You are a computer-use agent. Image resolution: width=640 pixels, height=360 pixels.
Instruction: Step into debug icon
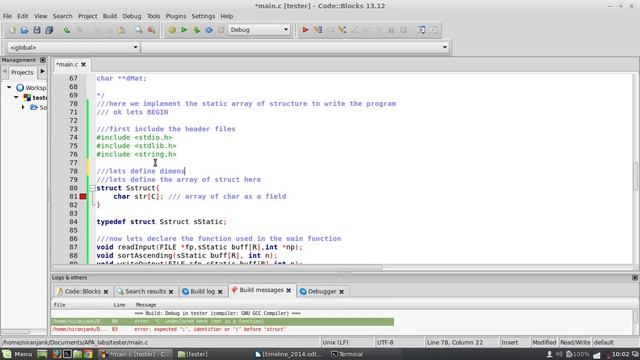(x=342, y=30)
